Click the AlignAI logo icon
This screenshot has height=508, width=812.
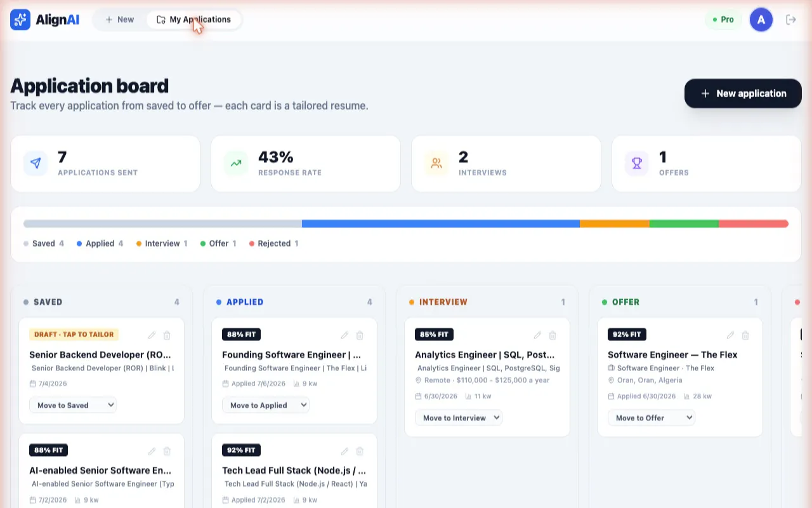(20, 20)
